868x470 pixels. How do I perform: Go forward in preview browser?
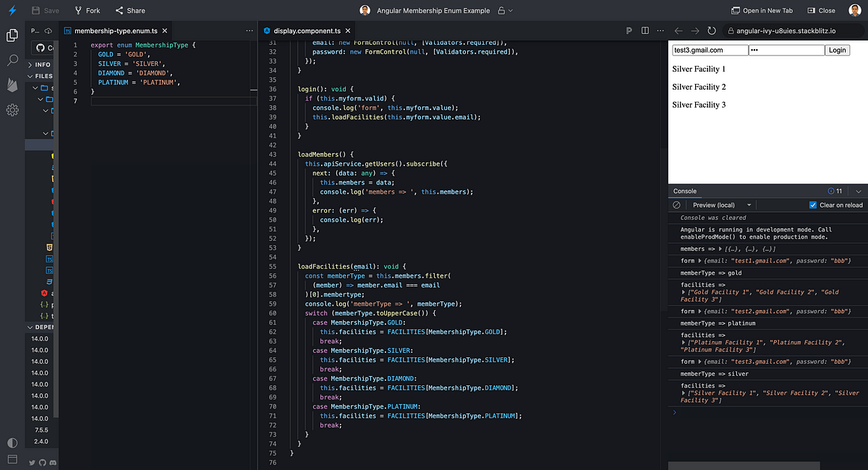tap(695, 31)
